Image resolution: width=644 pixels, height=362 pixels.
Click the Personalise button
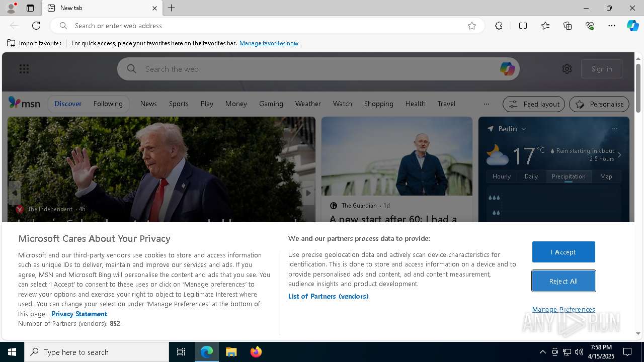click(x=599, y=104)
